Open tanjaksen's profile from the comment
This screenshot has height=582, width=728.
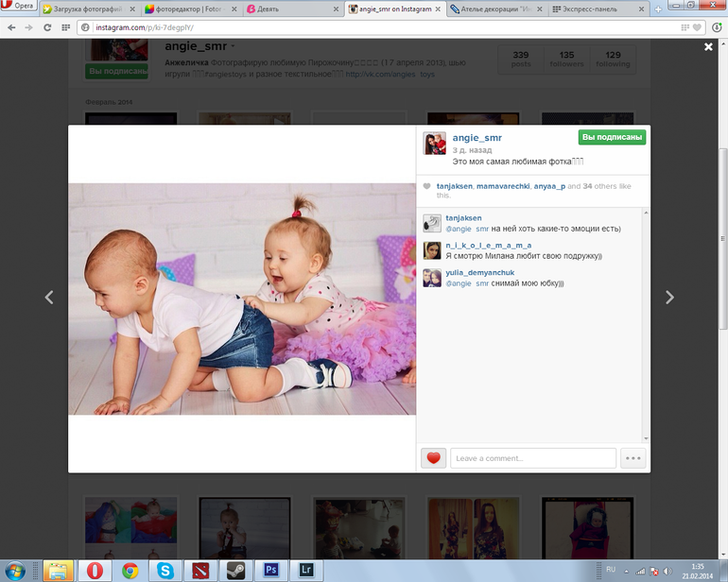[x=463, y=217]
